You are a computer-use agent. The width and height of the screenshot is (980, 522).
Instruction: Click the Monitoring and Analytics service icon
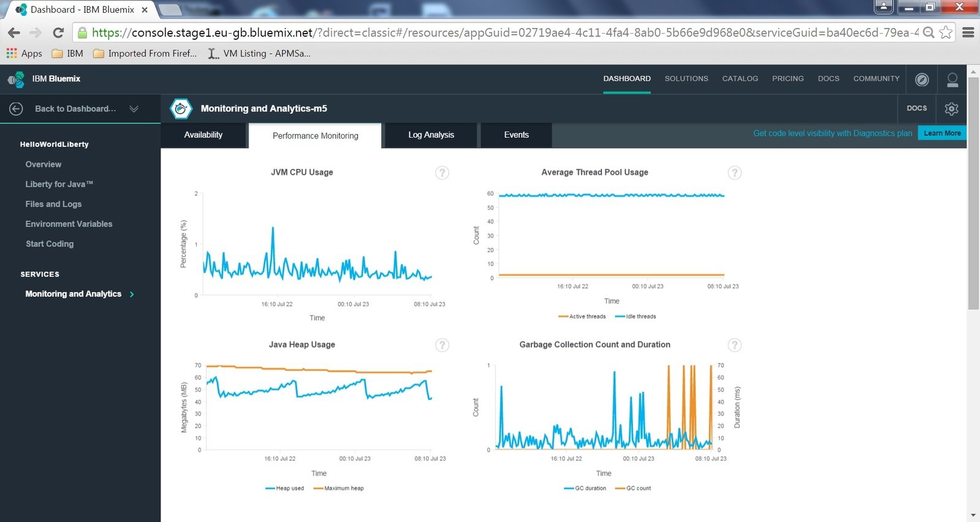coord(181,109)
